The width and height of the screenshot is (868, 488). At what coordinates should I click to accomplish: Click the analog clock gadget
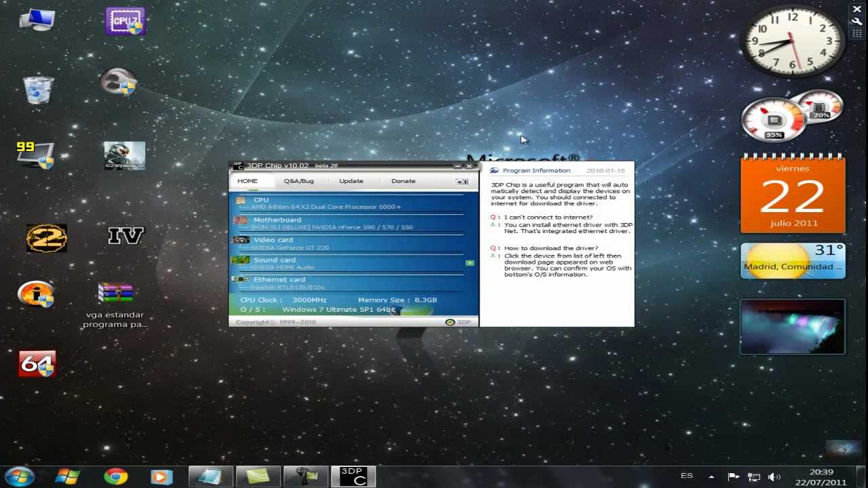(793, 43)
